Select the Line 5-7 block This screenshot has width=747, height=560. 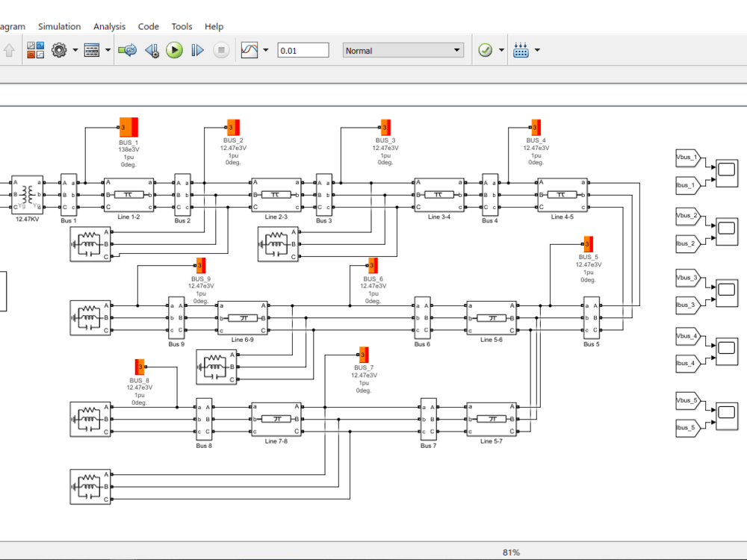pyautogui.click(x=492, y=419)
